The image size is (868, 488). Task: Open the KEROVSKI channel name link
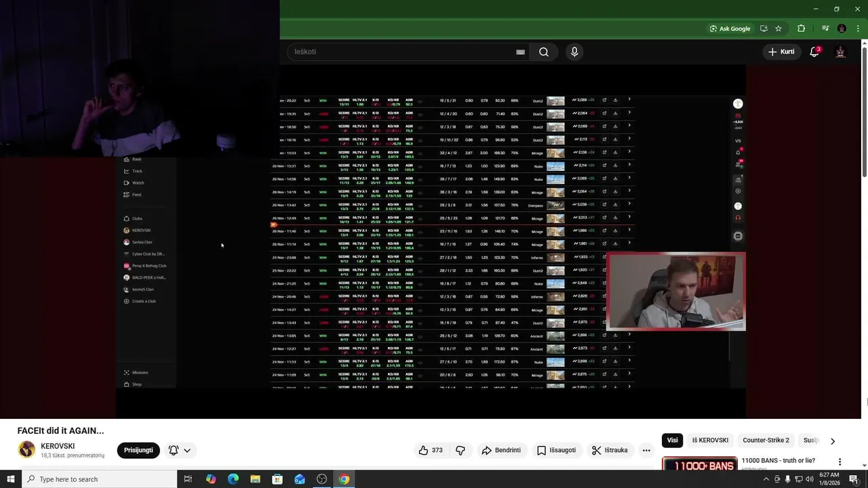[x=58, y=446]
